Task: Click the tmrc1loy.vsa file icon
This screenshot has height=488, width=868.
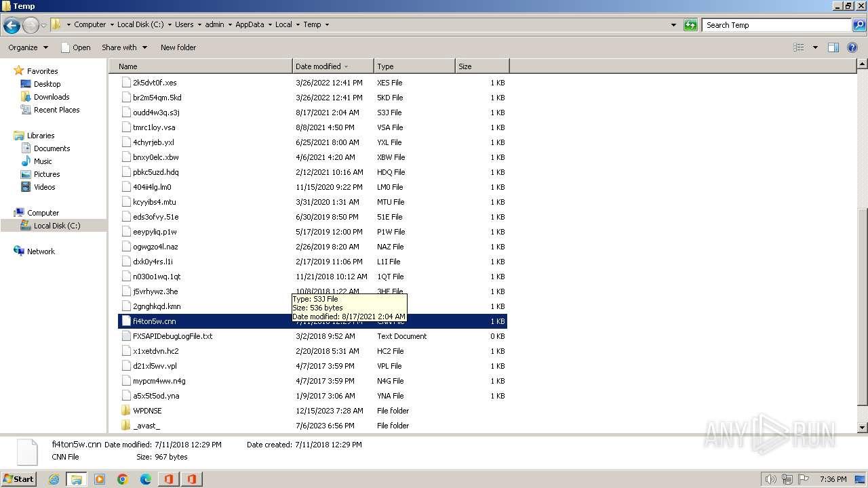Action: tap(126, 127)
